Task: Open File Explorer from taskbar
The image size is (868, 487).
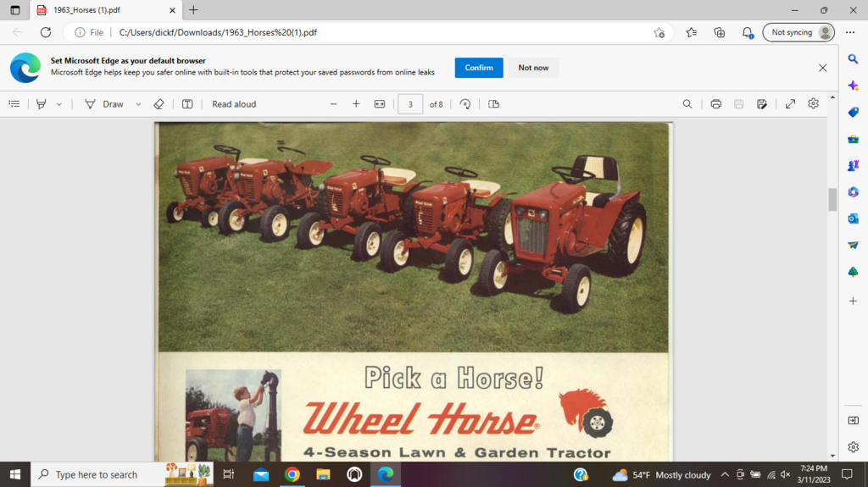Action: (323, 474)
